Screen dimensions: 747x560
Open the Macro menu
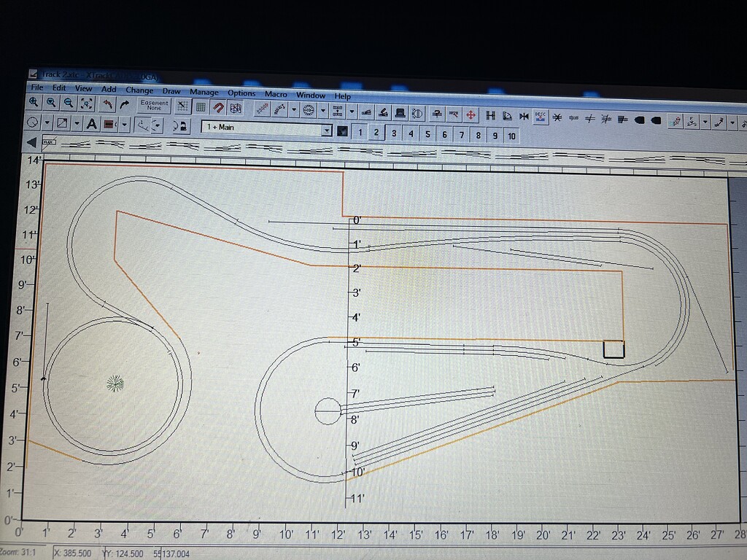point(276,94)
